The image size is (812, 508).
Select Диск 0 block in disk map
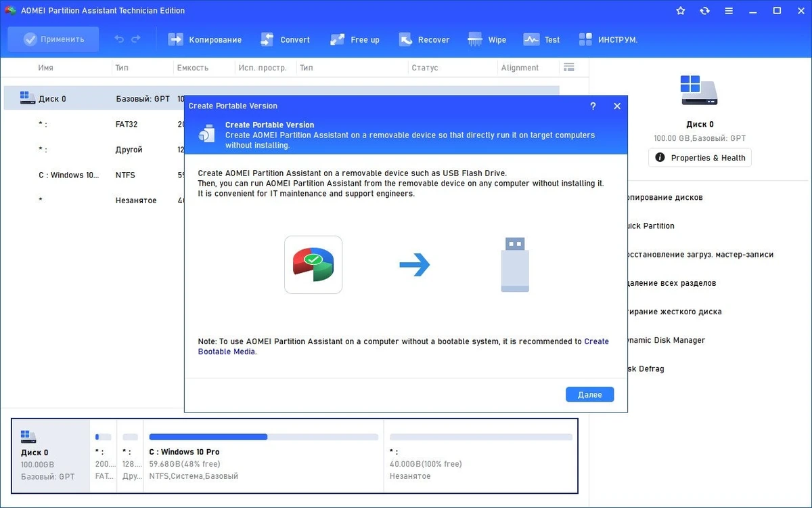[x=51, y=456]
